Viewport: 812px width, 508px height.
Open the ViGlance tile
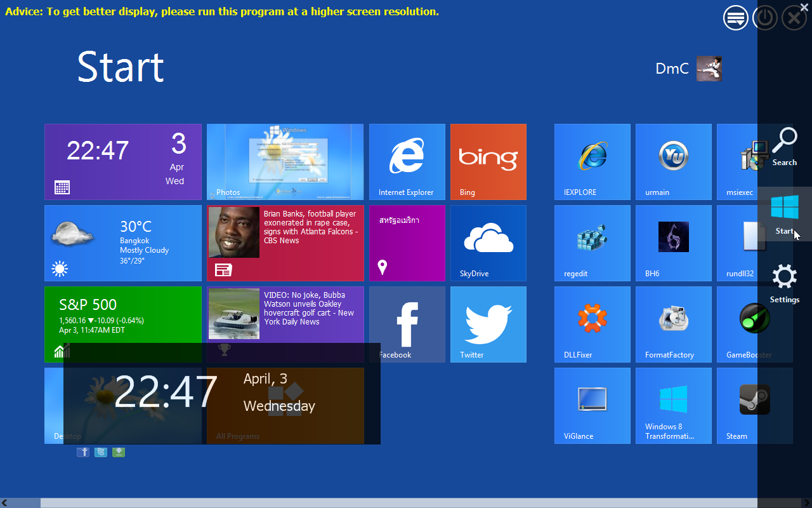click(x=592, y=406)
